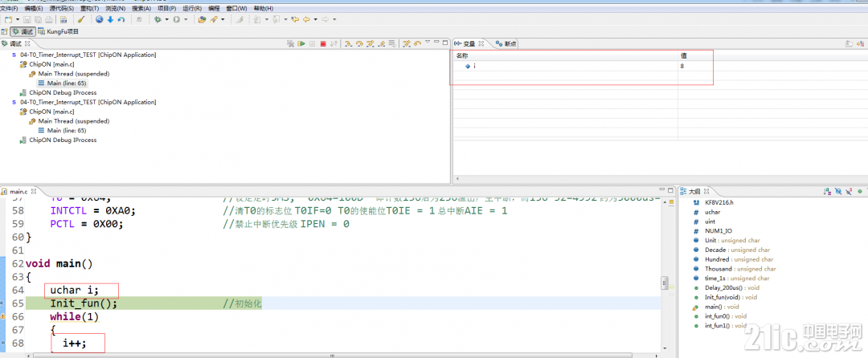Open the 项目(P) menu
868x358 pixels.
166,8
